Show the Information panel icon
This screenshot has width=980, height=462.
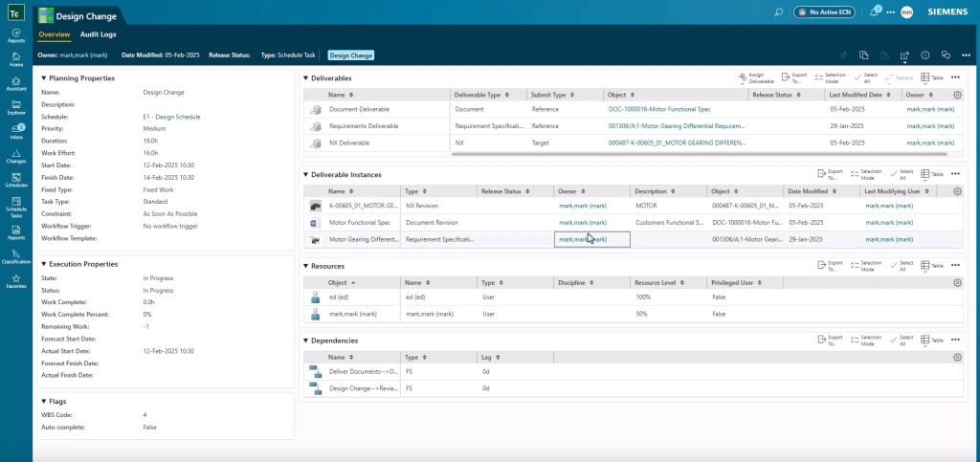click(925, 55)
